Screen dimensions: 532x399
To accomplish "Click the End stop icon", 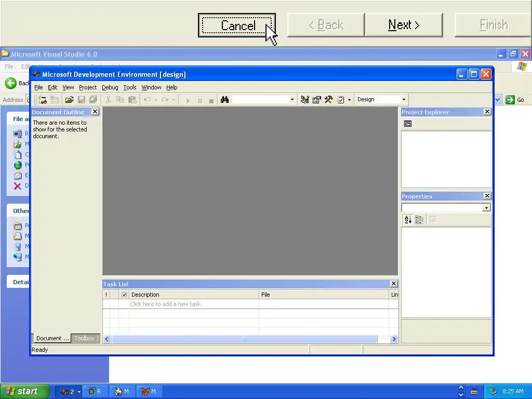I will tap(211, 101).
